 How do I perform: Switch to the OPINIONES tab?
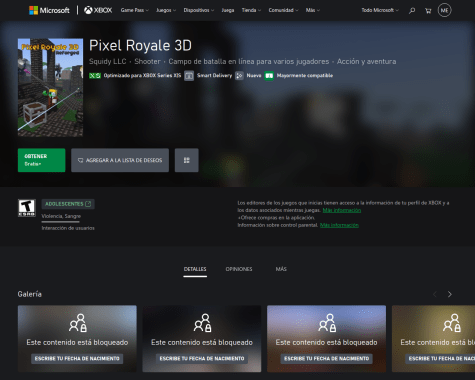(239, 269)
